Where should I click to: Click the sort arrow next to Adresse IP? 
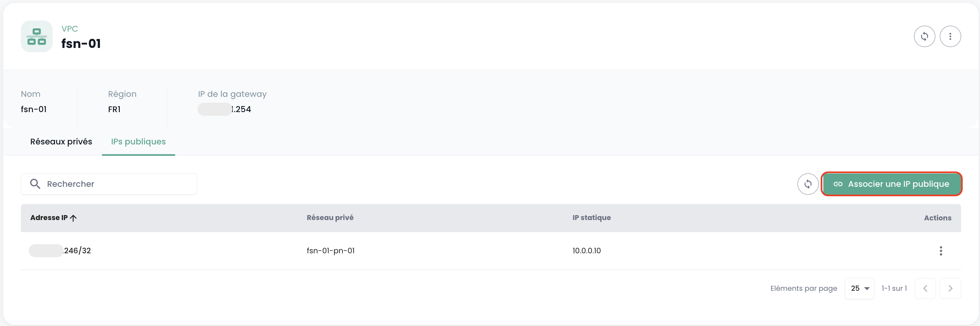73,218
